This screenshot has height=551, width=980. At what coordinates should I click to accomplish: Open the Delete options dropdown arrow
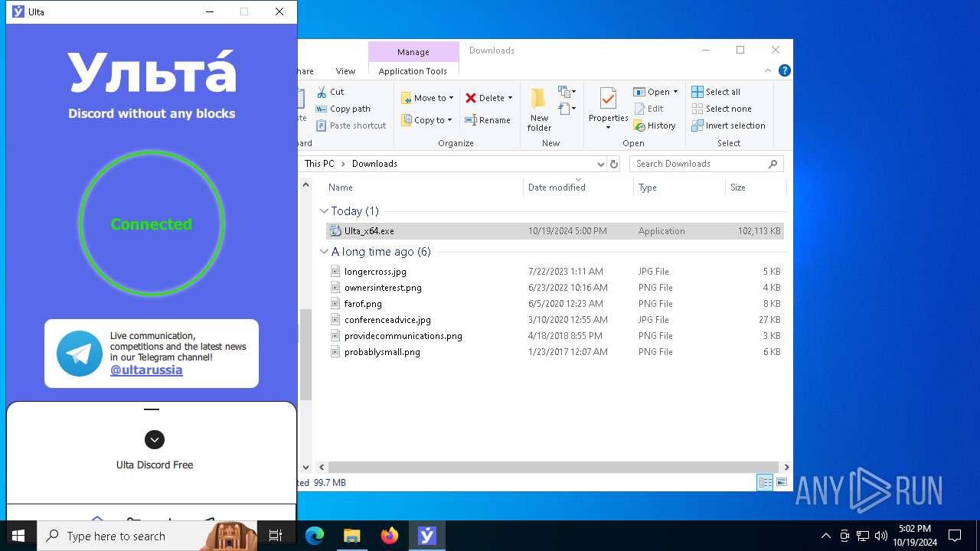(510, 98)
